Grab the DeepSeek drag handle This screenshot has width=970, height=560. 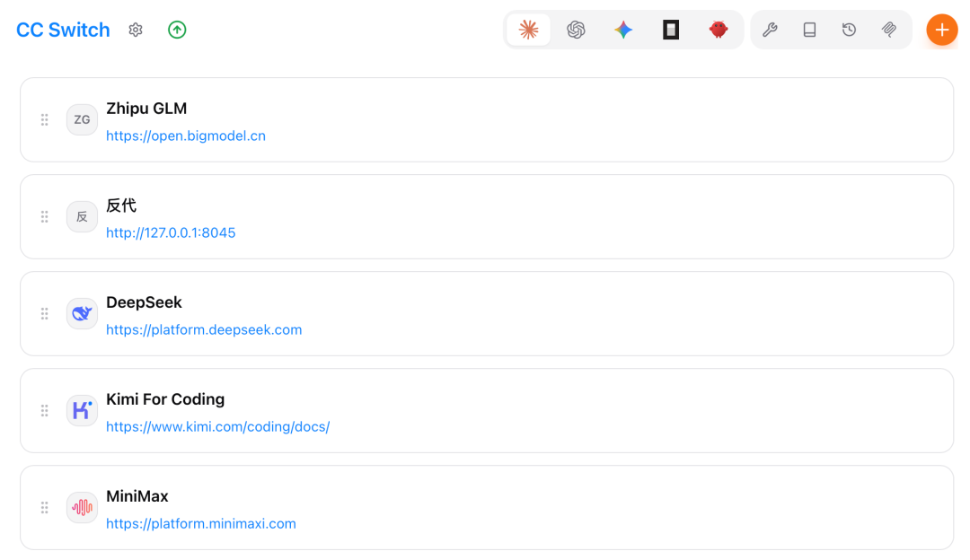(x=45, y=314)
